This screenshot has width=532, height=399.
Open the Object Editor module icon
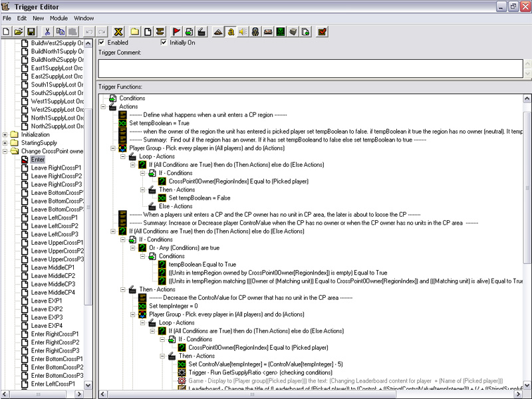[255, 32]
